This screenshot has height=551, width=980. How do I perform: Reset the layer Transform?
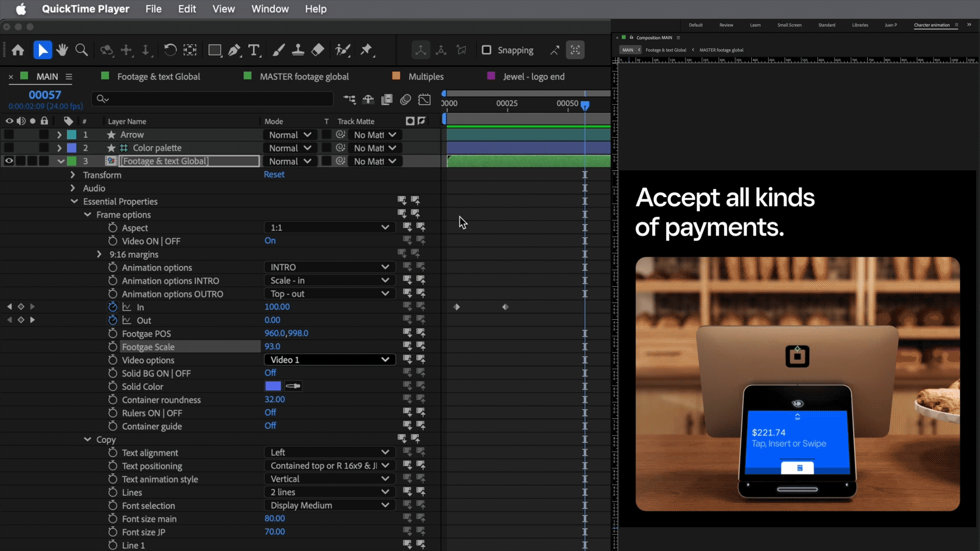coord(274,174)
